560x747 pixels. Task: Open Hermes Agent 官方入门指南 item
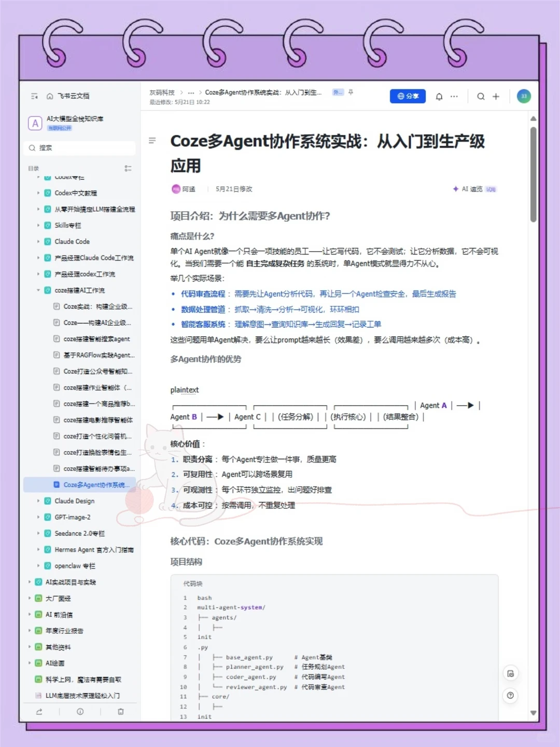(x=94, y=550)
